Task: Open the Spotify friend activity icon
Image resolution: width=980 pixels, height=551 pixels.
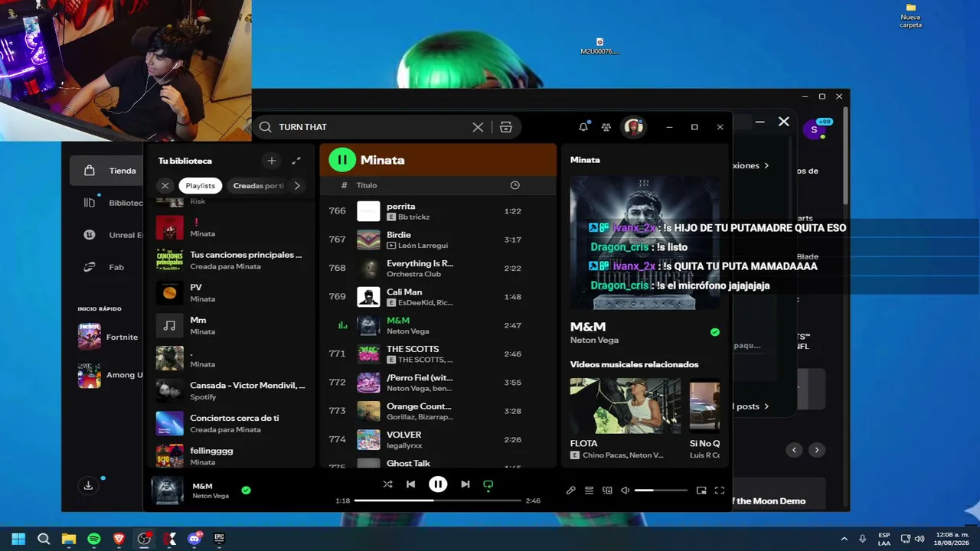Action: (x=606, y=127)
